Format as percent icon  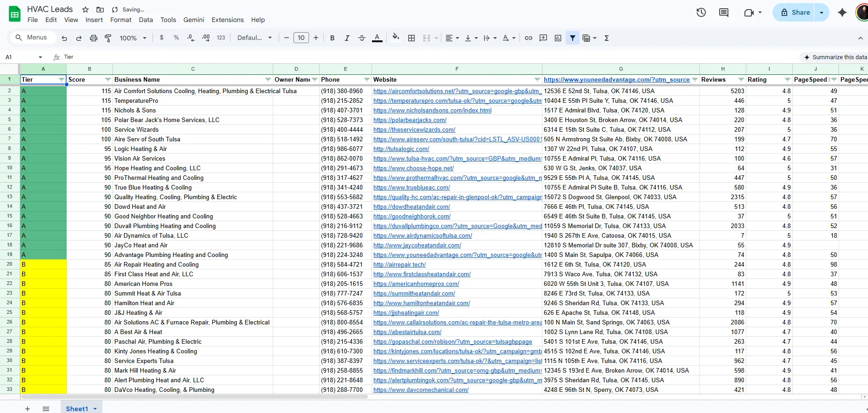click(x=176, y=38)
